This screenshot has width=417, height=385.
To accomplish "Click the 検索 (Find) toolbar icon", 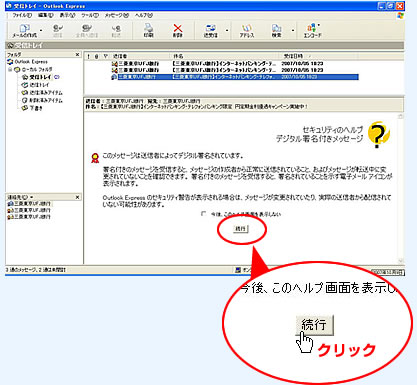I will point(276,30).
